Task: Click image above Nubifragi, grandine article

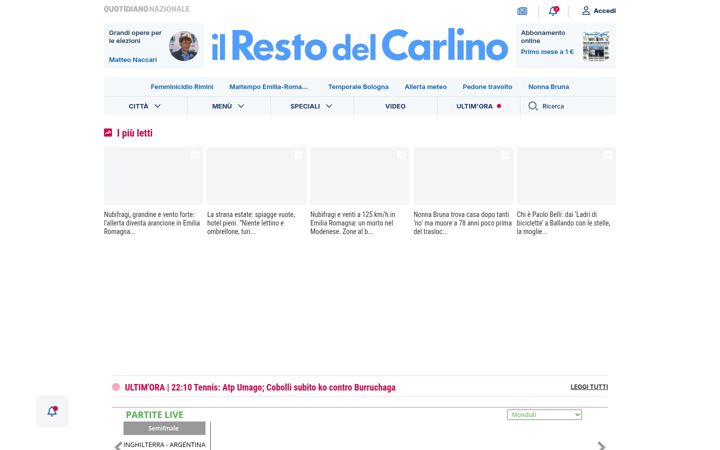Action: (153, 176)
